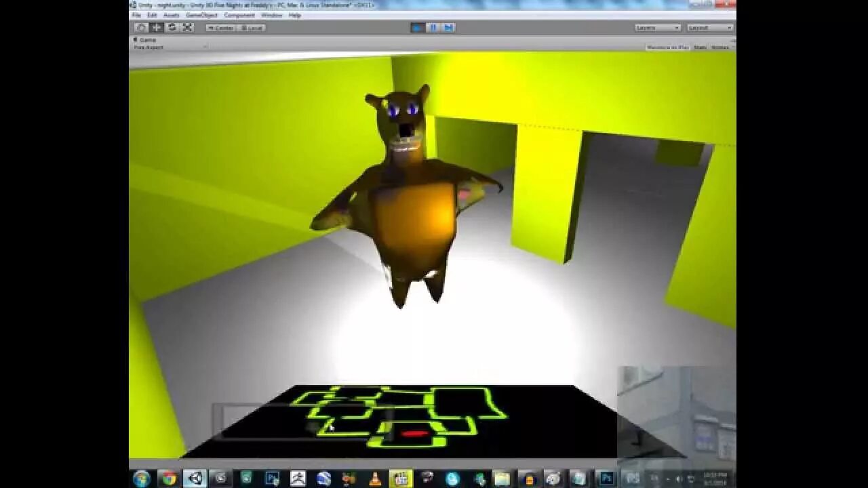Open the Layers dropdown
Screen dimensions: 868x488
[x=657, y=28]
